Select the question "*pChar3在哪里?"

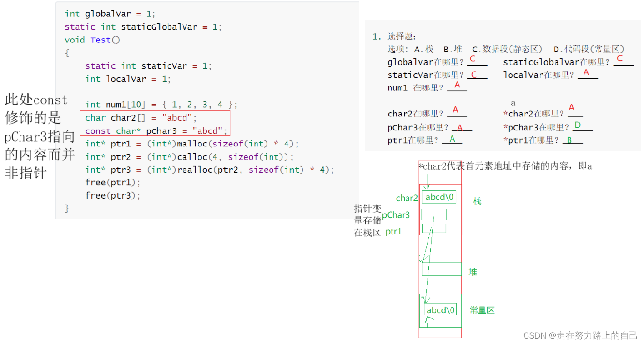pyautogui.click(x=537, y=127)
